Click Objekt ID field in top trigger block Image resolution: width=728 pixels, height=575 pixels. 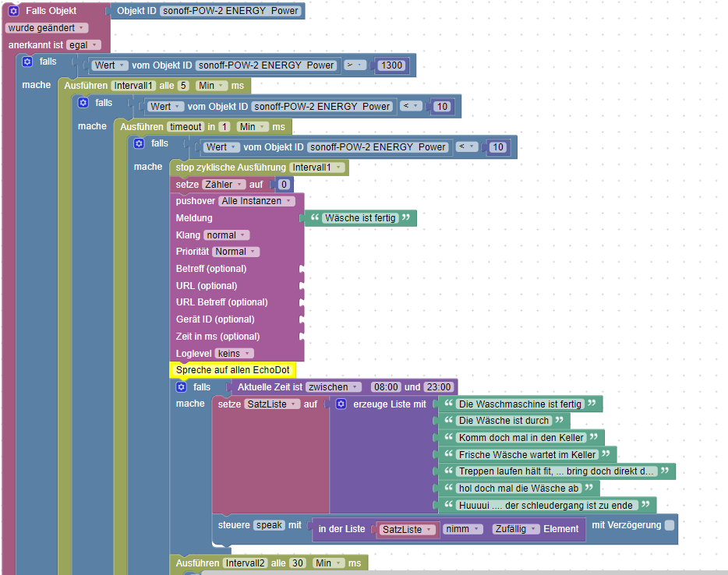point(231,11)
